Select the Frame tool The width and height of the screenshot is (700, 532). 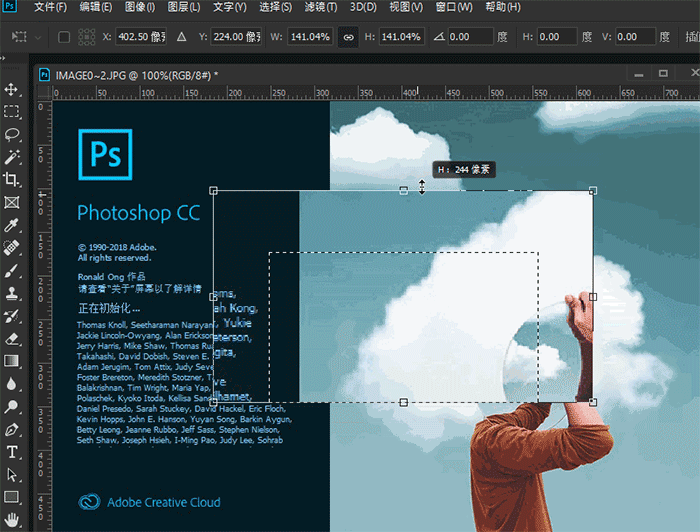[11, 203]
